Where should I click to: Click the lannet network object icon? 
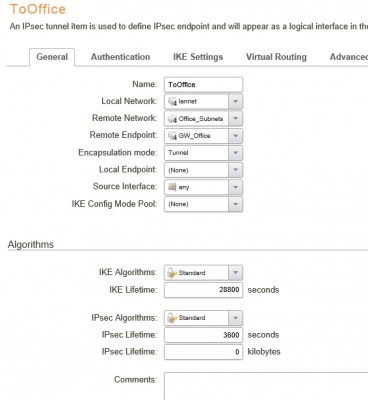coord(172,102)
